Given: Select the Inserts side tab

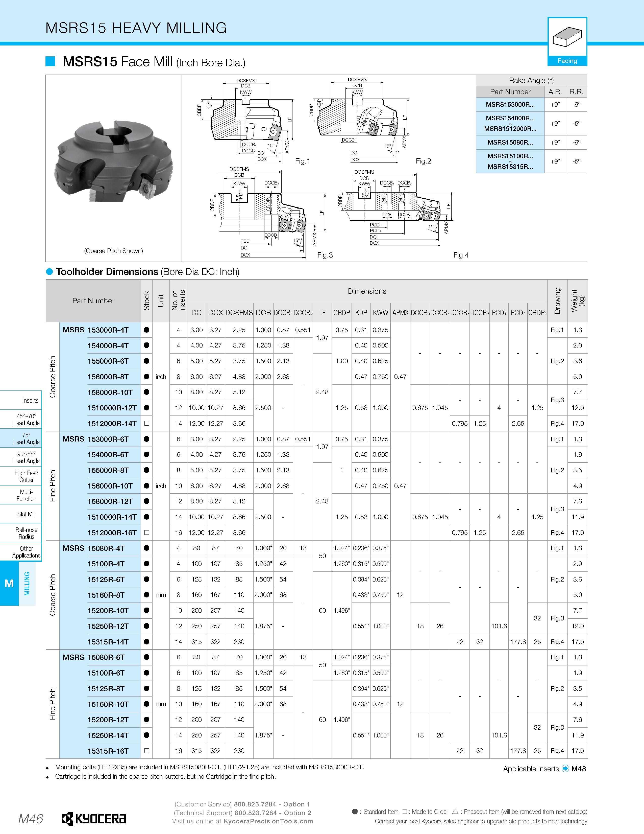Looking at the screenshot, I should [21, 400].
